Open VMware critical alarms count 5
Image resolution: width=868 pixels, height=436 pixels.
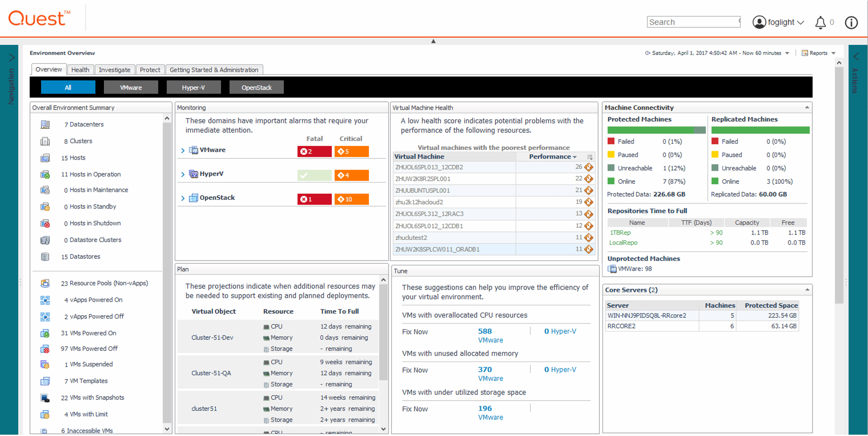351,152
